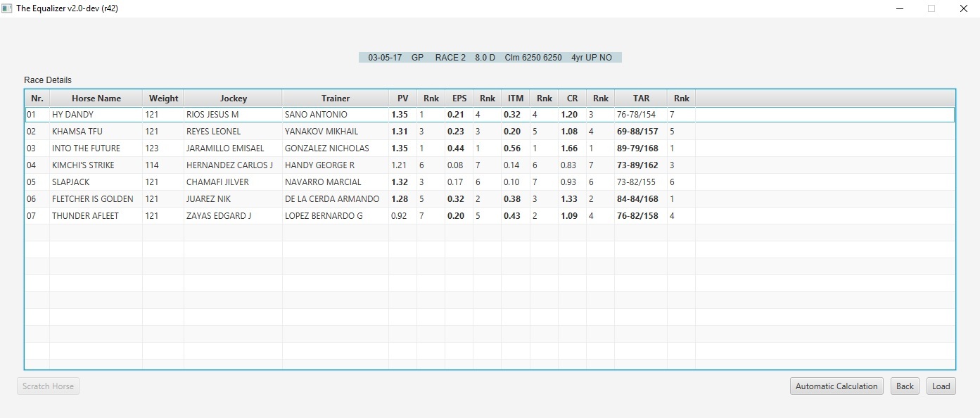Select the FLETCHER IS GOLDEN horse name
The height and width of the screenshot is (418, 980).
tap(92, 199)
